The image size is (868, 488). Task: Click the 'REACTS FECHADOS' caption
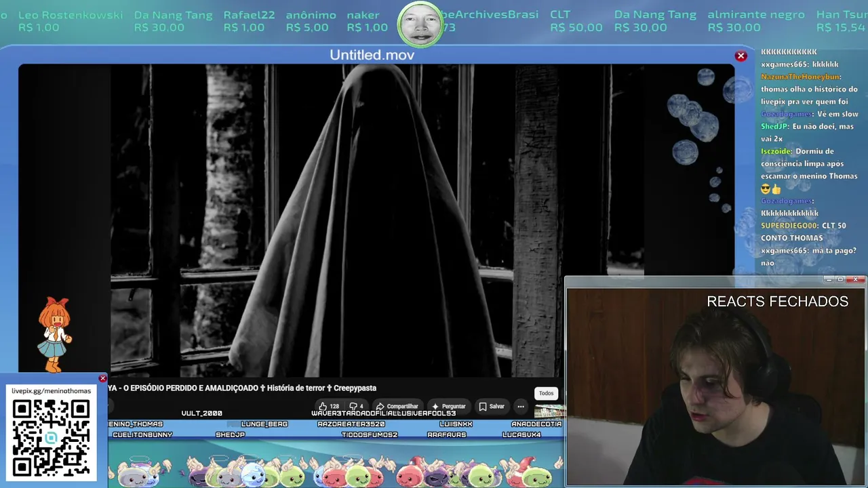pos(777,302)
